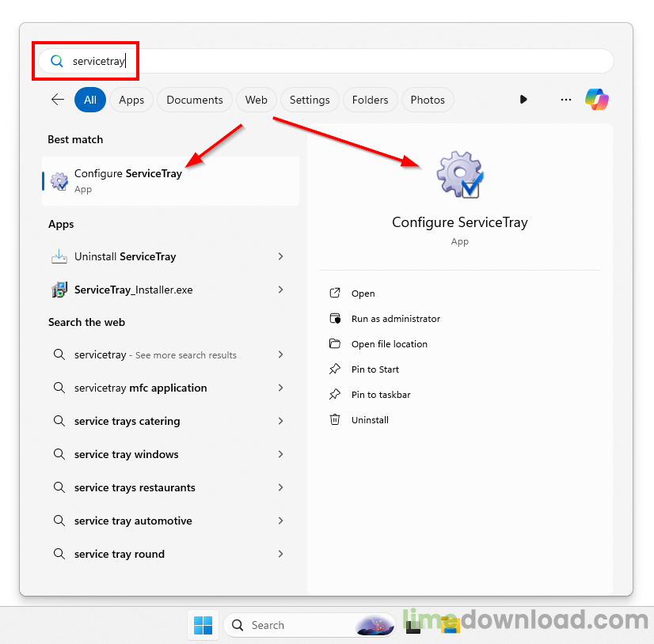Switch to the Settings filter tab
Screen dimensions: 654x644
tap(310, 100)
